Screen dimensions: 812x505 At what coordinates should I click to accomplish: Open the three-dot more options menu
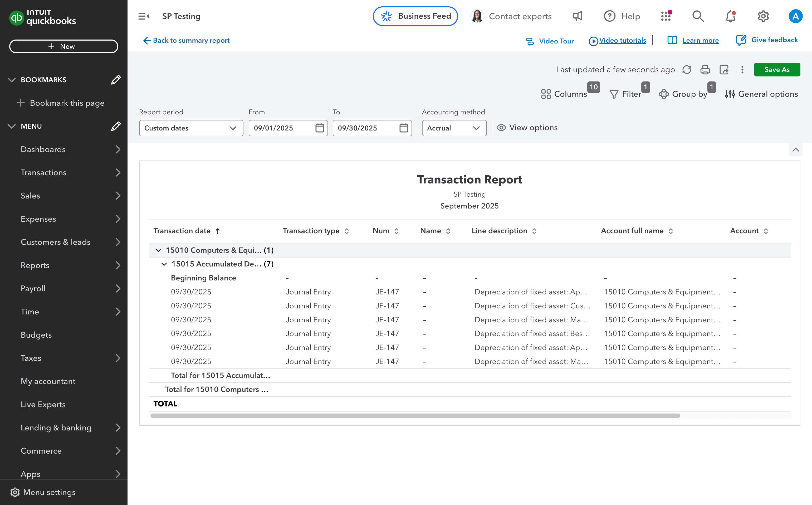pos(742,70)
